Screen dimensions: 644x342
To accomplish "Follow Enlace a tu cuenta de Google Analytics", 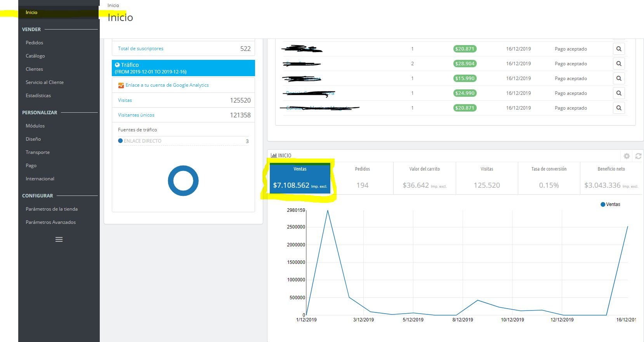I will pos(167,85).
